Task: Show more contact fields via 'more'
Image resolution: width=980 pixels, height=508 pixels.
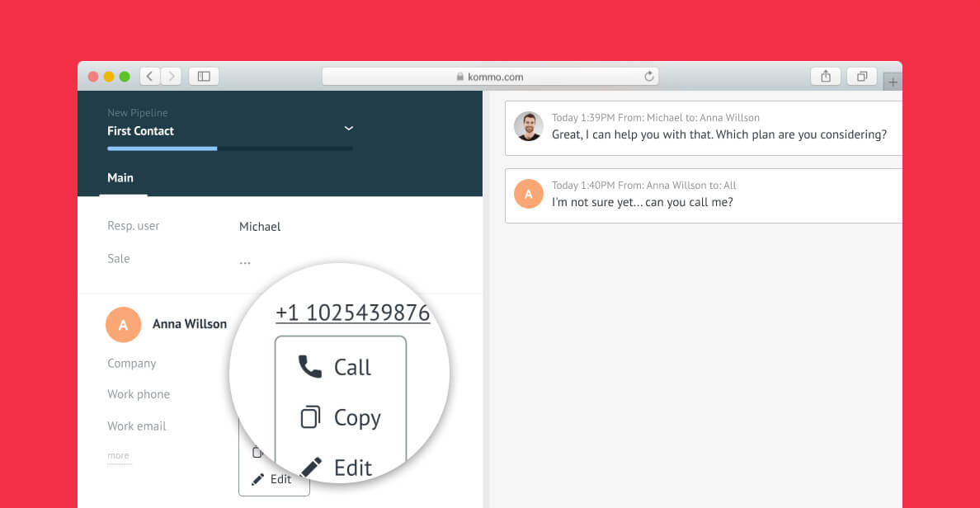Action: (x=118, y=455)
